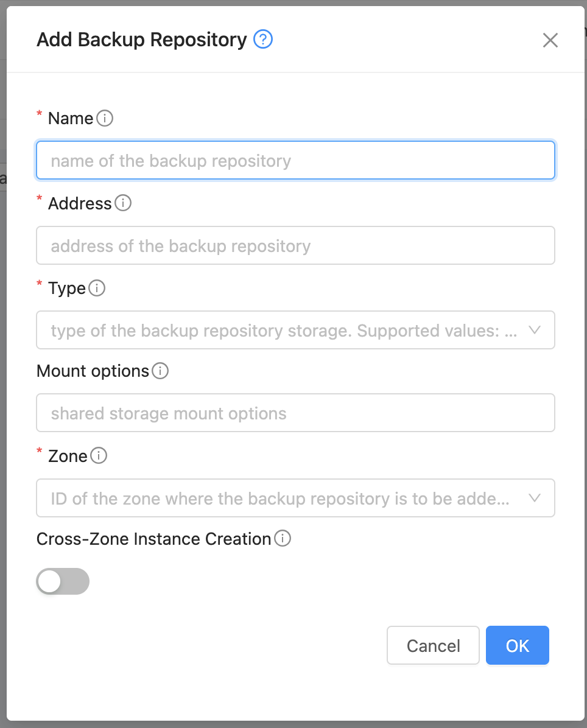
Task: View the Address field info tooltip
Action: tap(123, 204)
